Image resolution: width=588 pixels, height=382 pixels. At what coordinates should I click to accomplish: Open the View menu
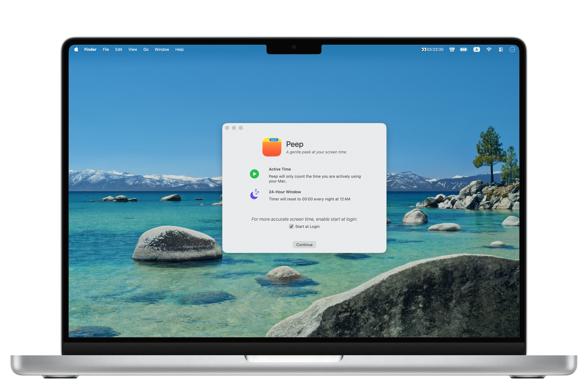click(x=133, y=49)
